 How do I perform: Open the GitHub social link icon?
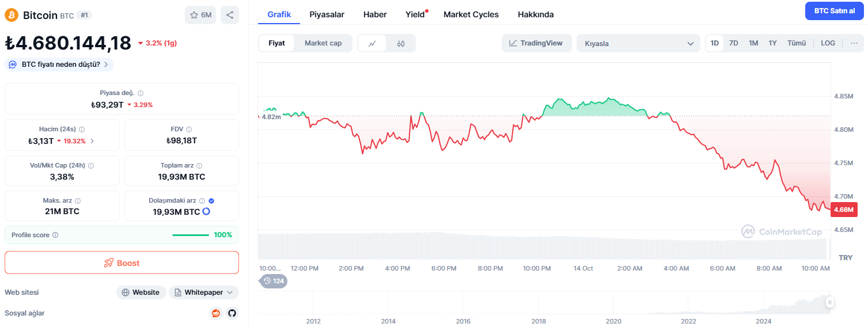tap(232, 313)
